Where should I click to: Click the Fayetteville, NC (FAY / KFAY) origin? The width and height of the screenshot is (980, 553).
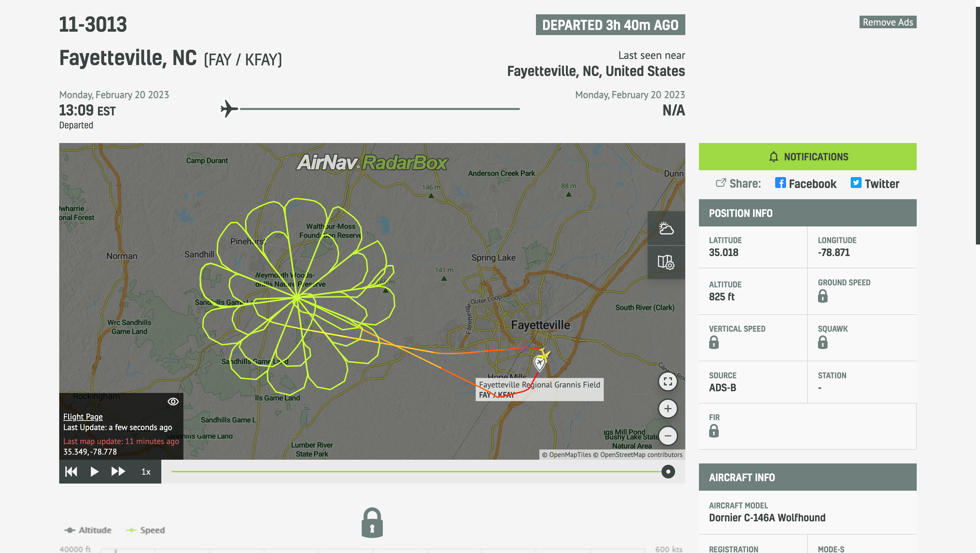pos(170,58)
